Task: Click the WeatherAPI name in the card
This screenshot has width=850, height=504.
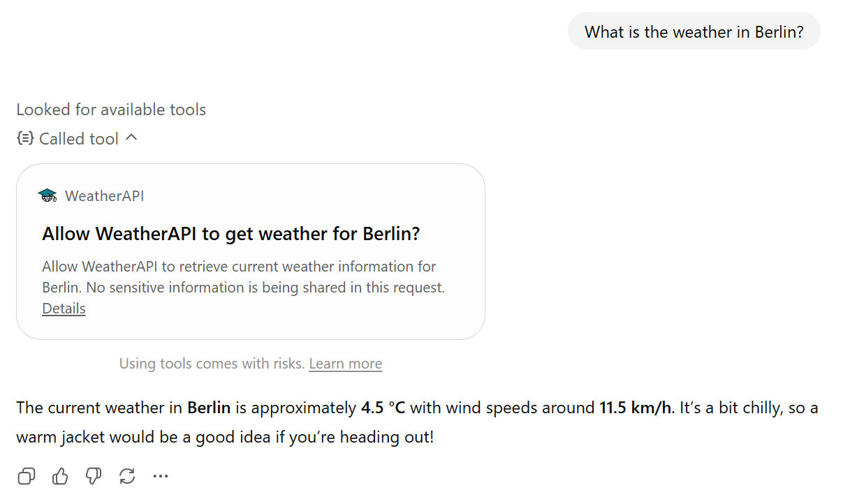Action: coord(105,196)
